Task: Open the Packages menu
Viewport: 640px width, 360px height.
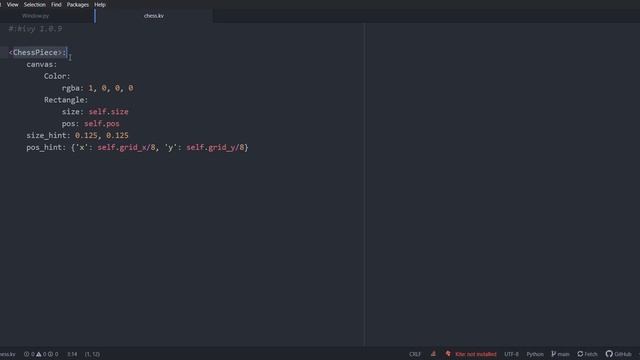Action: [78, 4]
